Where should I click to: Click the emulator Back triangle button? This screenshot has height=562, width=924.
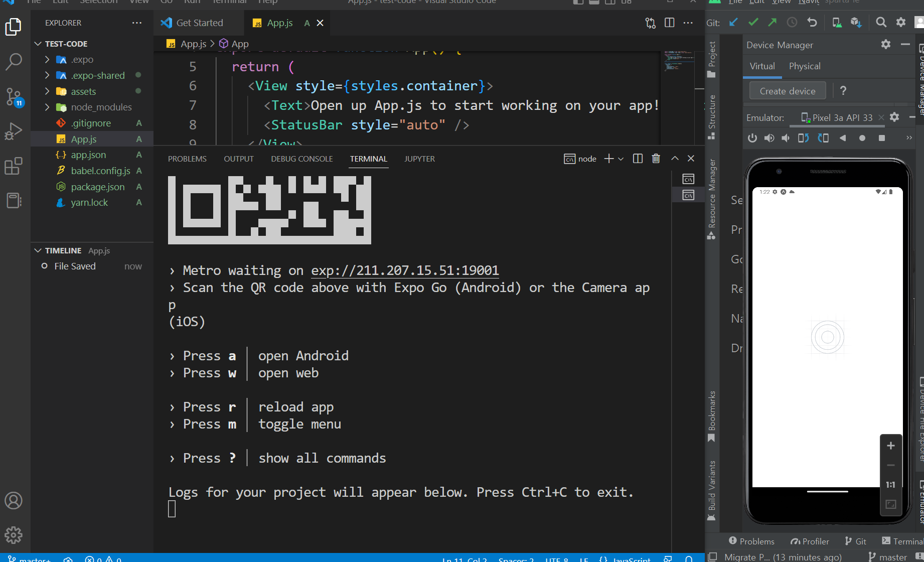[x=843, y=138]
